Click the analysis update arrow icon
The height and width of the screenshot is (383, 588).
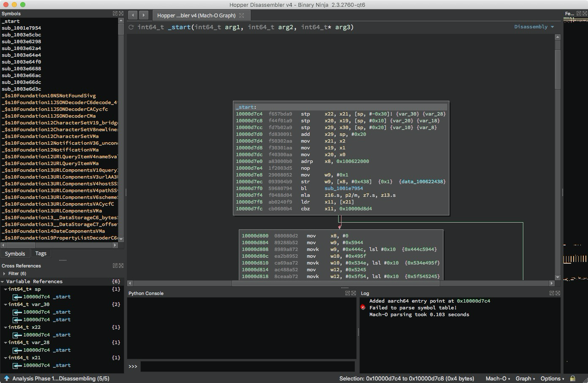tap(7, 379)
